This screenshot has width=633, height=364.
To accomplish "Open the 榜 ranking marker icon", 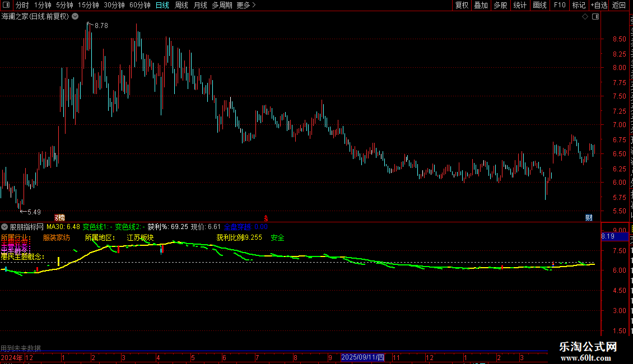I will (60, 218).
